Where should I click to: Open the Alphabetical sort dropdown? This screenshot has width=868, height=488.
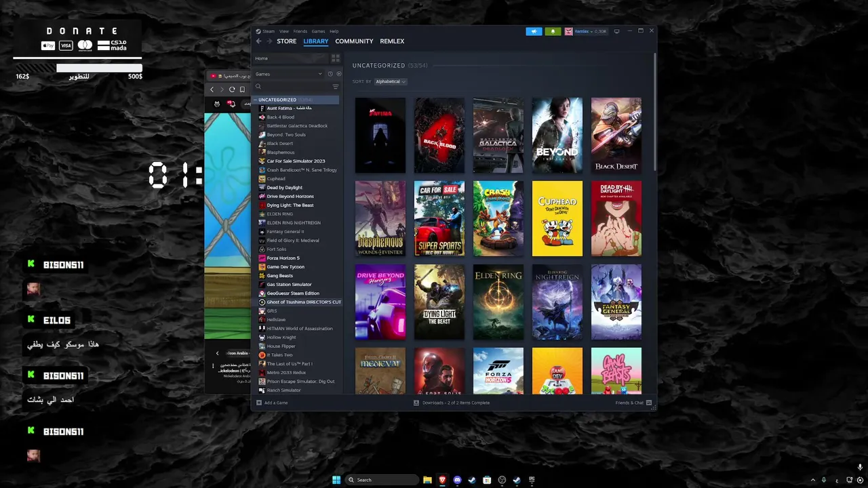coord(390,81)
